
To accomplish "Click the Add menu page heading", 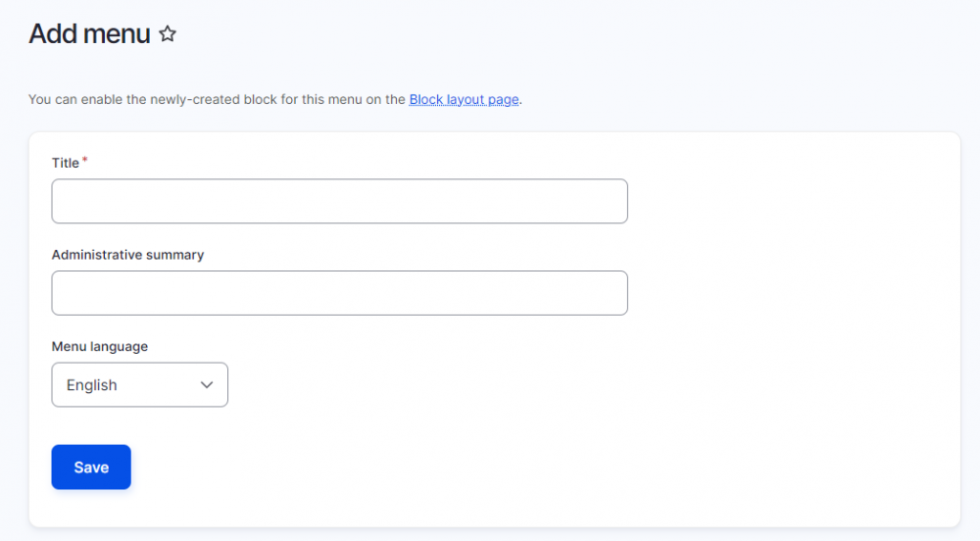I will point(89,34).
